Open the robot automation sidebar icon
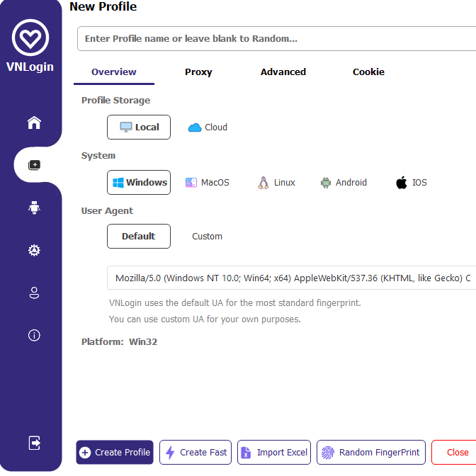Viewport: 476px width, 476px height. pos(34,208)
